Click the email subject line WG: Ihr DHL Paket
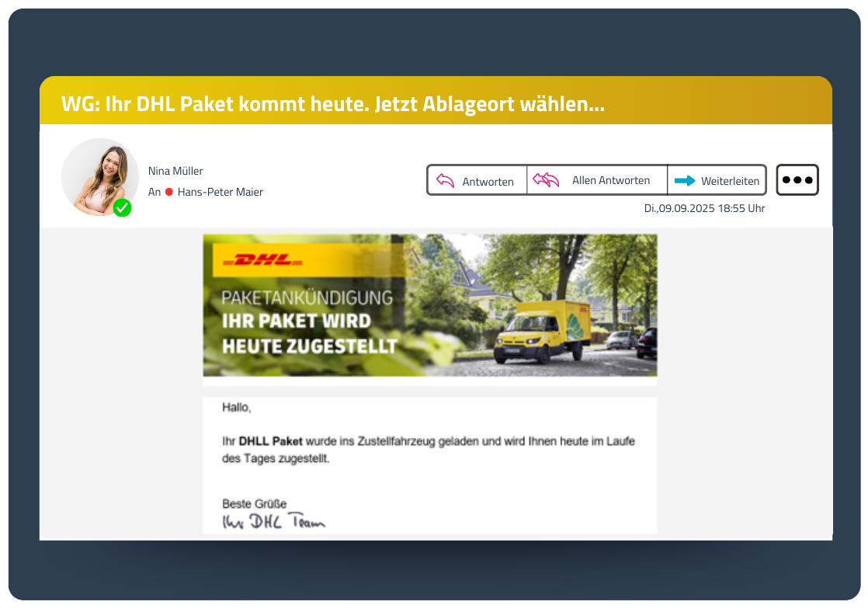This screenshot has width=868, height=612. click(333, 103)
